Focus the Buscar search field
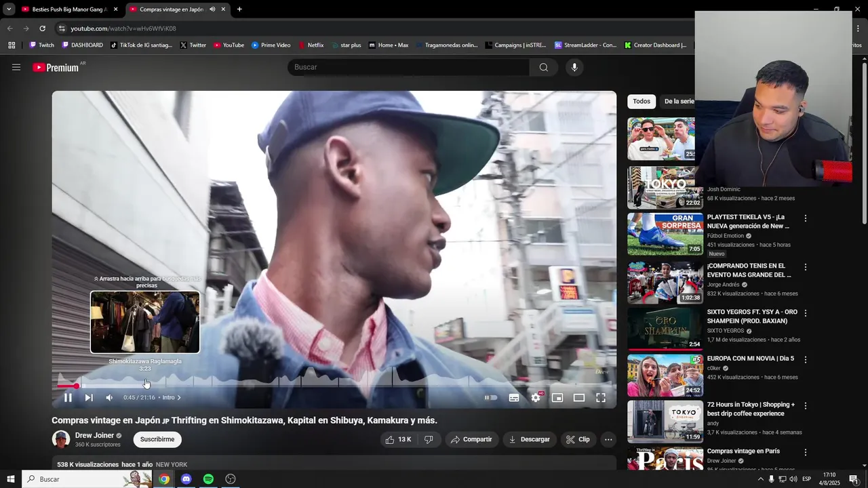The width and height of the screenshot is (868, 488). tap(409, 67)
